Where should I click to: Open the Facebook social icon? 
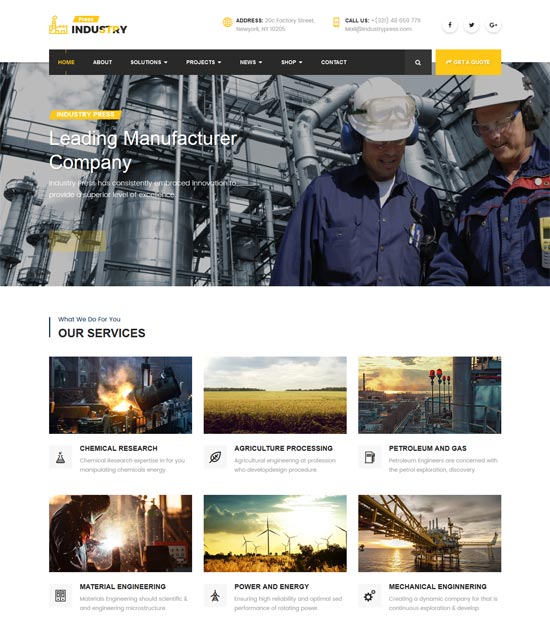click(450, 25)
